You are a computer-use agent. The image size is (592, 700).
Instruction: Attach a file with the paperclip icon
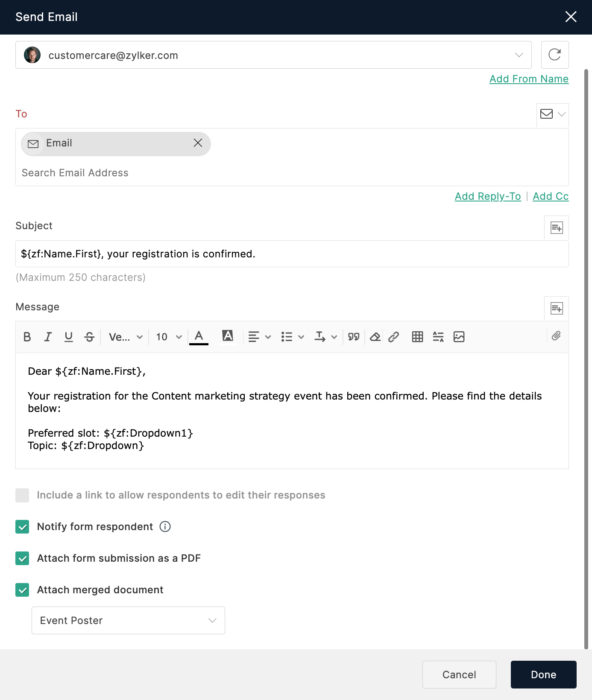click(556, 336)
